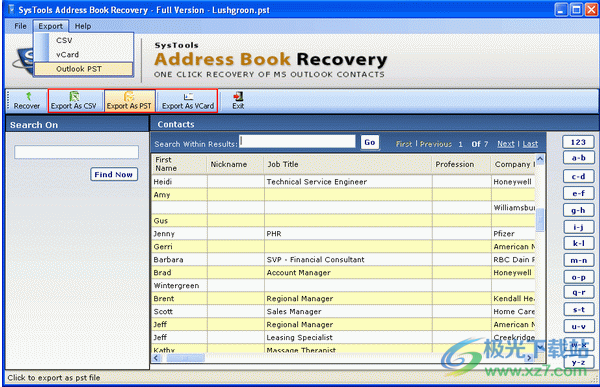The image size is (600, 387).
Task: Filter contacts by m-n index button
Action: pos(579,260)
